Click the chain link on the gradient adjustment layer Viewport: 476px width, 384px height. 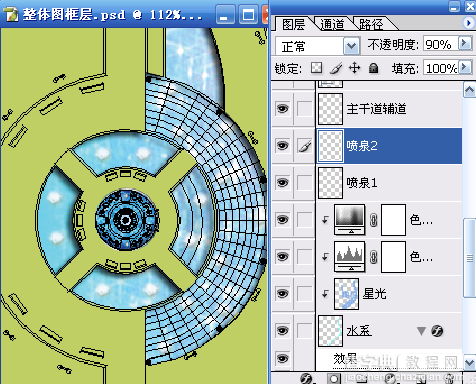[x=374, y=220]
